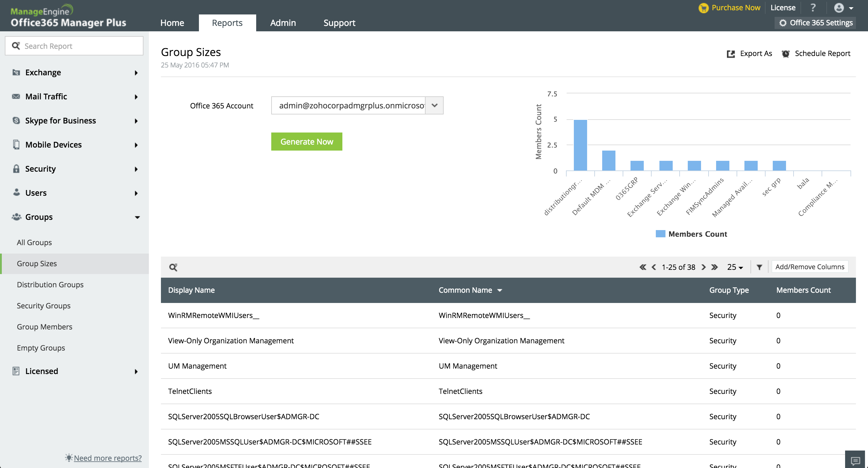Screen dimensions: 868x468
Task: Open rows-per-page 25 dropdown
Action: (735, 267)
